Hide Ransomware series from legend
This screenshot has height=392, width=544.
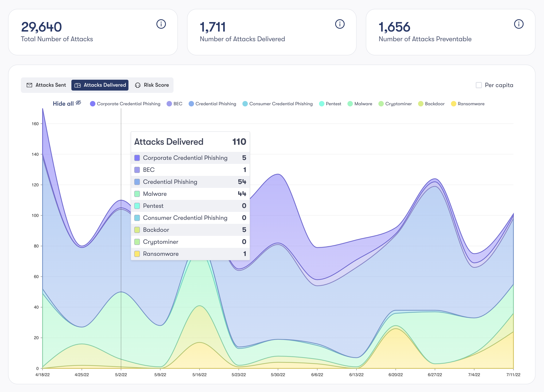point(471,104)
